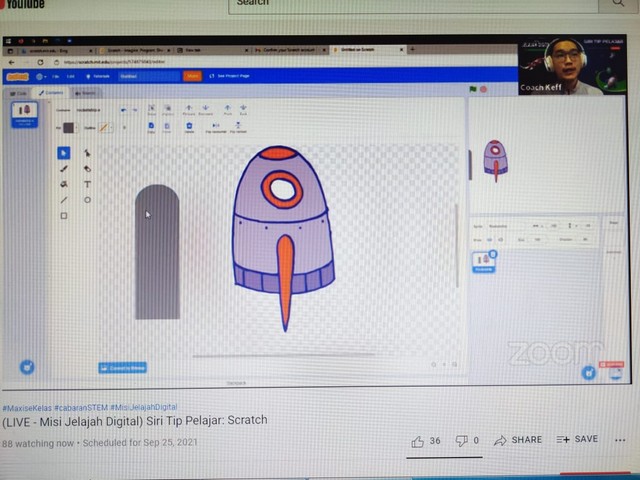Pick the Text tool
This screenshot has width=640, height=480.
click(88, 185)
